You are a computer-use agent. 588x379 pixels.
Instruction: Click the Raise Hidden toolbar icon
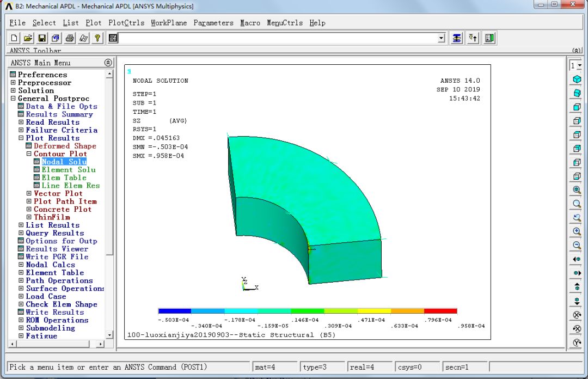[x=457, y=38]
